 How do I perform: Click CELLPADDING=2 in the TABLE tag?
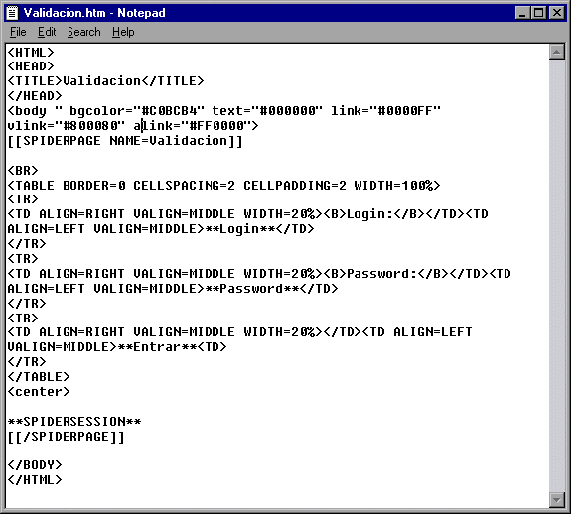coord(295,186)
